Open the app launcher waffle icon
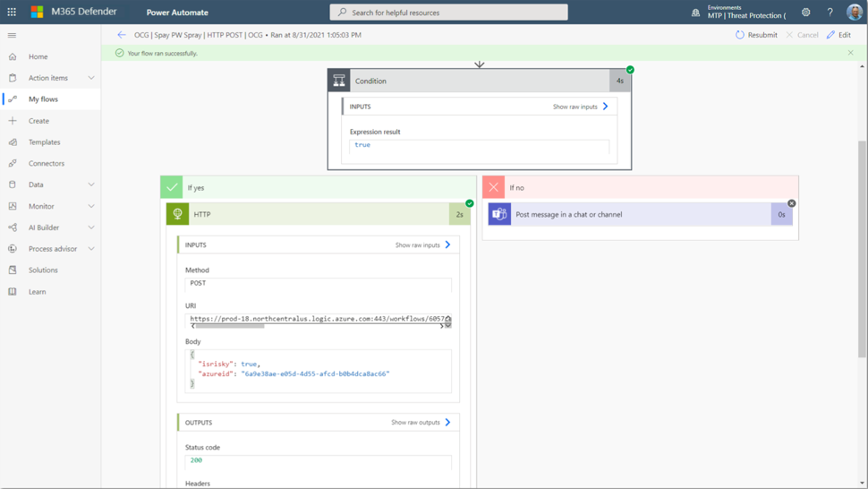 12,12
